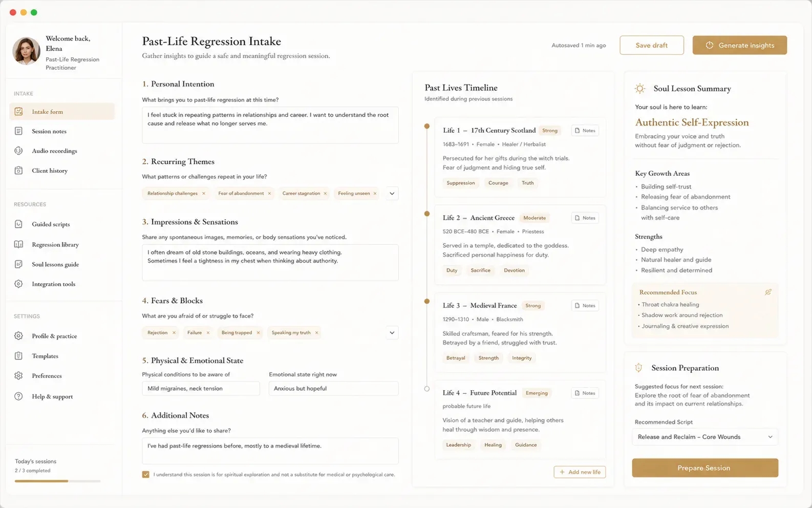
Task: Click the Devotion tag in Life 2
Action: click(514, 270)
